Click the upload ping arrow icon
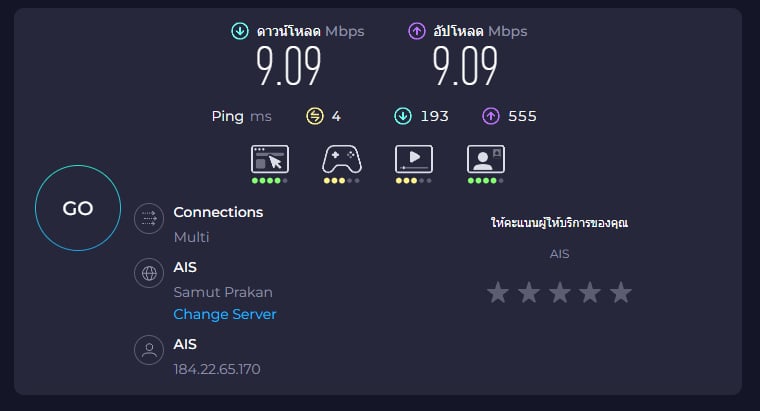Image resolution: width=760 pixels, height=411 pixels. [490, 116]
